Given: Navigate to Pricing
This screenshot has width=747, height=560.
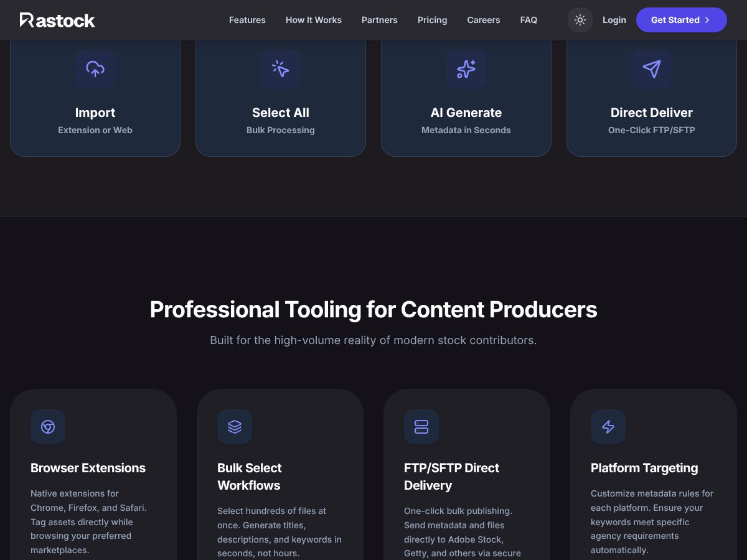Looking at the screenshot, I should click(433, 20).
